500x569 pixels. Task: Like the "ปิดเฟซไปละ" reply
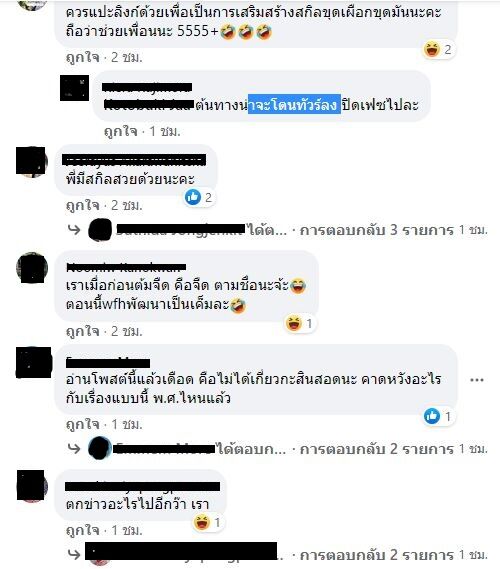click(x=120, y=131)
